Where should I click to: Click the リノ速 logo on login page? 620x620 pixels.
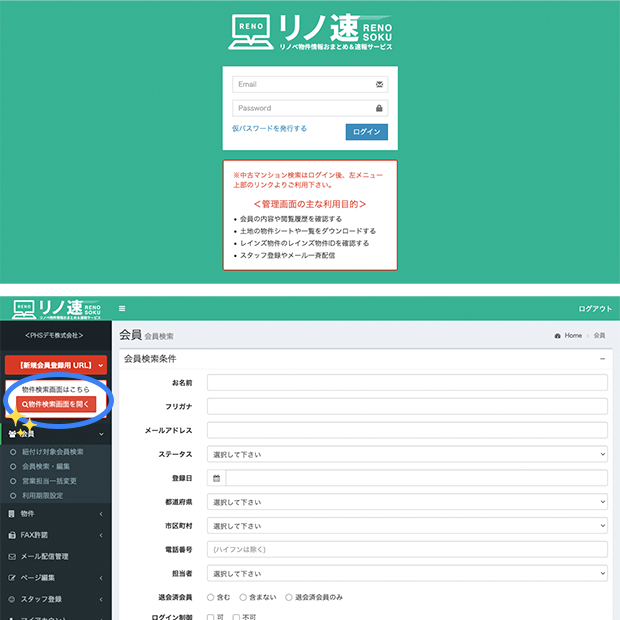pyautogui.click(x=310, y=32)
